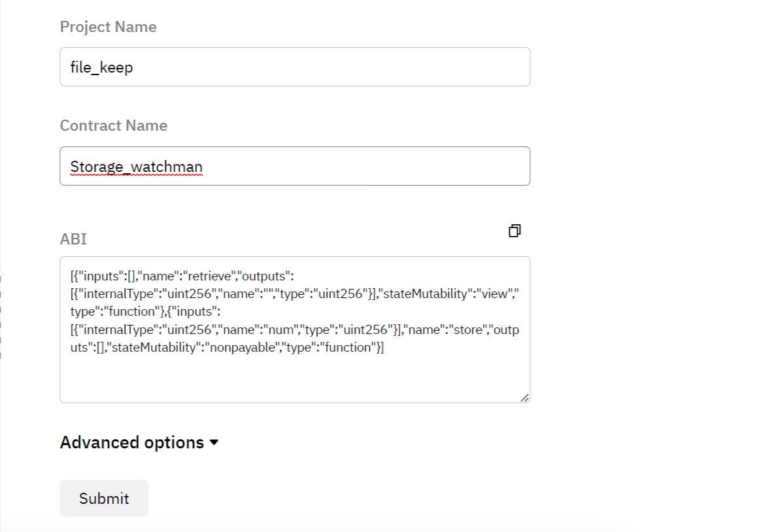Place cursor at the end of ABI JSON

click(x=384, y=348)
